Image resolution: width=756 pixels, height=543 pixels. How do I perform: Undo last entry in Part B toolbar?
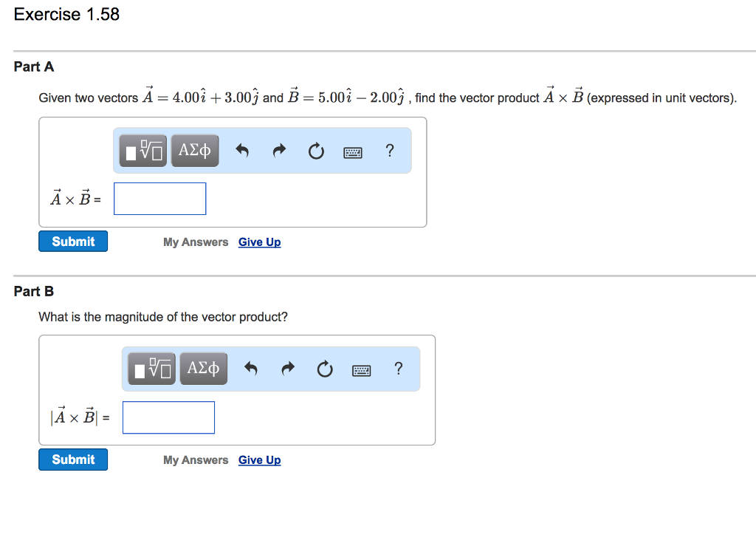[251, 369]
